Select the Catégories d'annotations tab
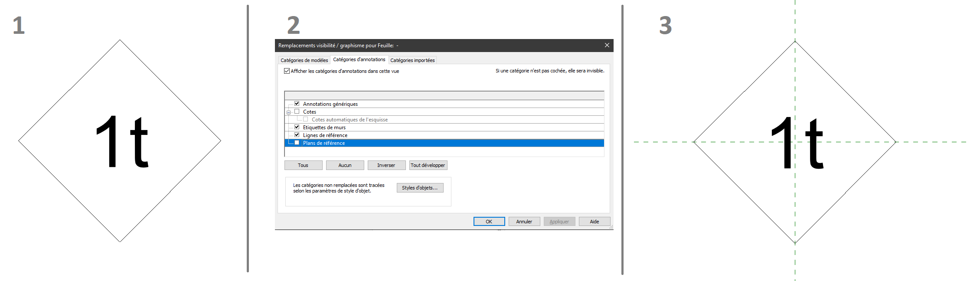This screenshot has width=980, height=281. pos(359,60)
